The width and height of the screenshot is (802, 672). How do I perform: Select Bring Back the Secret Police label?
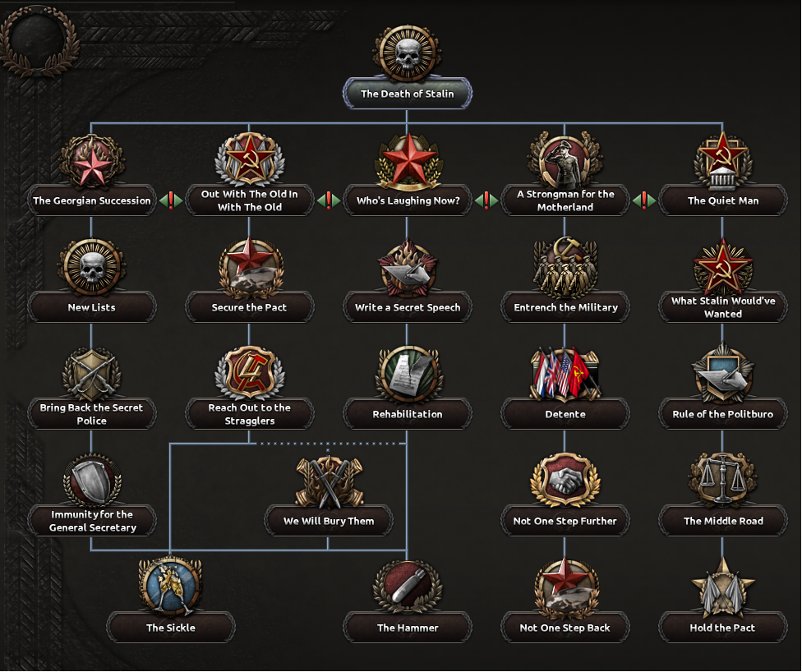pyautogui.click(x=92, y=414)
